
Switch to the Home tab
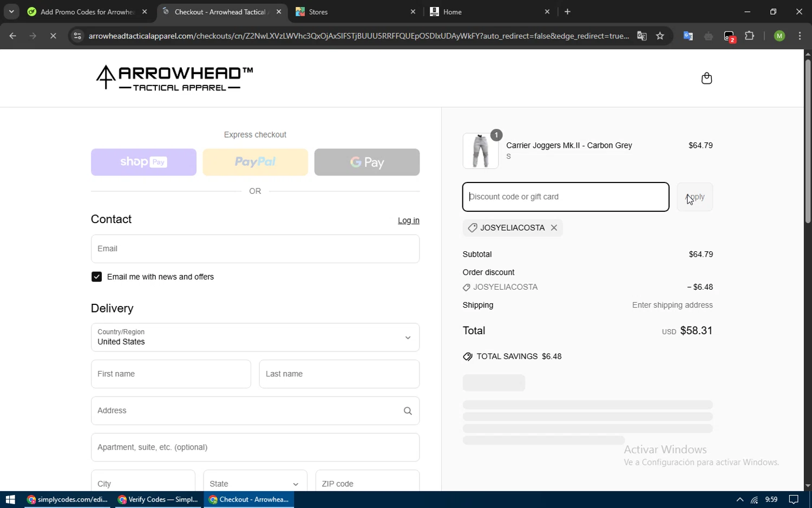click(490, 11)
